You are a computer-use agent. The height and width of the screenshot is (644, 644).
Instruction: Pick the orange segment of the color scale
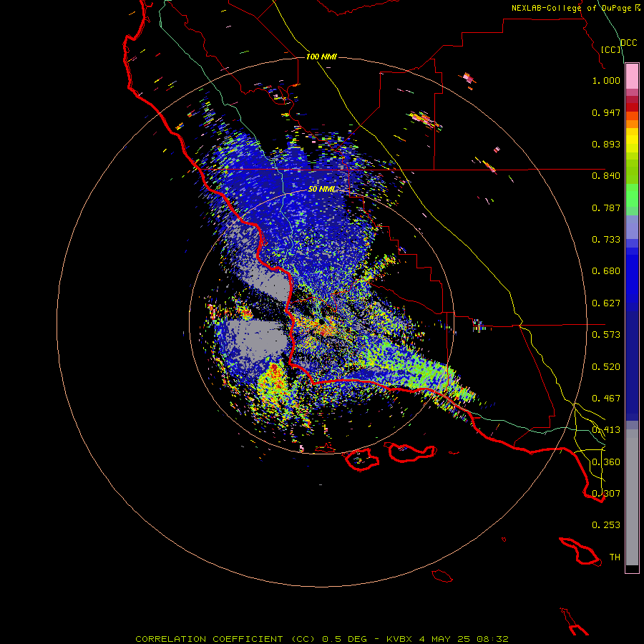632,124
